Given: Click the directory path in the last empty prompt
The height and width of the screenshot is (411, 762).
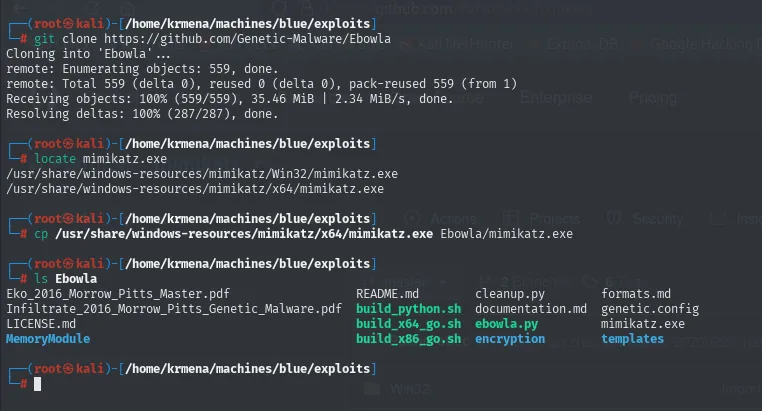Looking at the screenshot, I should pos(247,369).
